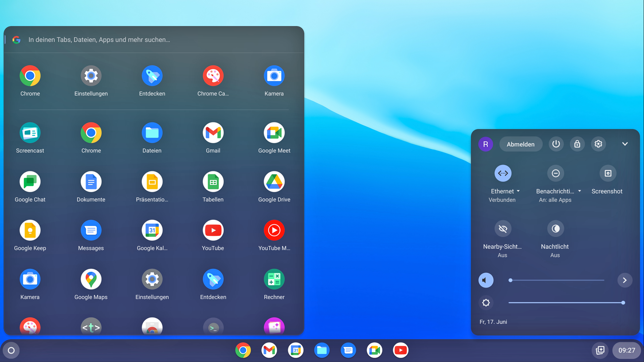Image resolution: width=644 pixels, height=362 pixels.
Task: Click the launcher search field
Action: coord(99,40)
